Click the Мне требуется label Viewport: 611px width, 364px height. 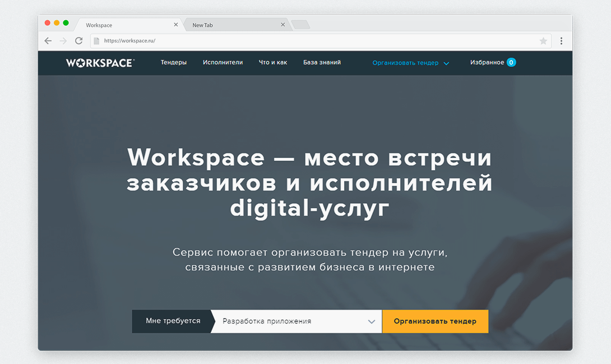(173, 321)
